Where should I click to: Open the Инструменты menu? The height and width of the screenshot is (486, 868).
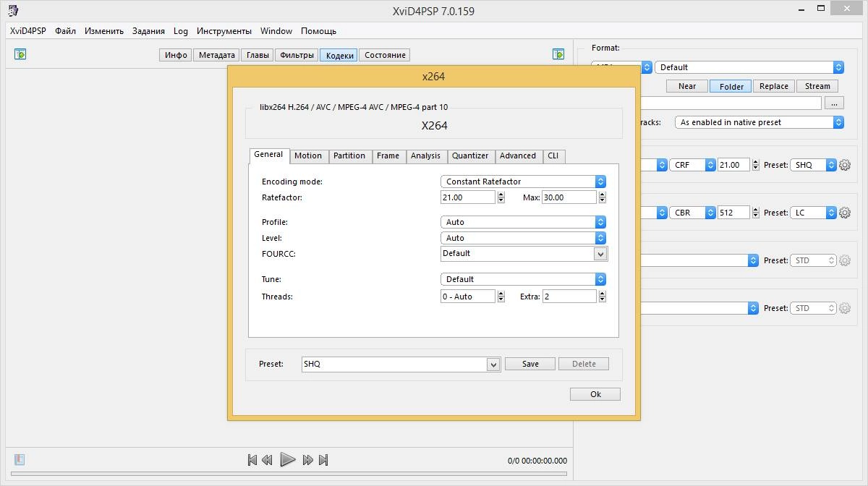[224, 31]
